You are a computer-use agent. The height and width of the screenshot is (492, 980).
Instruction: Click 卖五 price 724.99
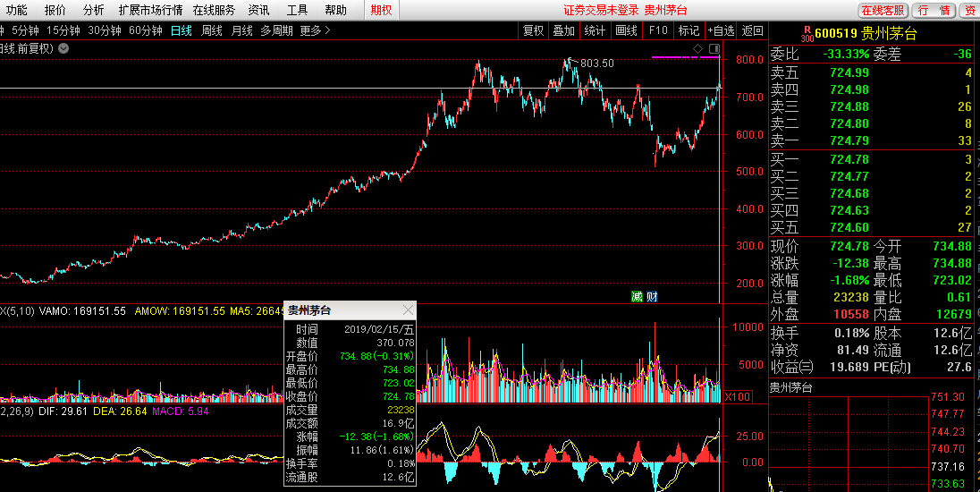pyautogui.click(x=849, y=73)
